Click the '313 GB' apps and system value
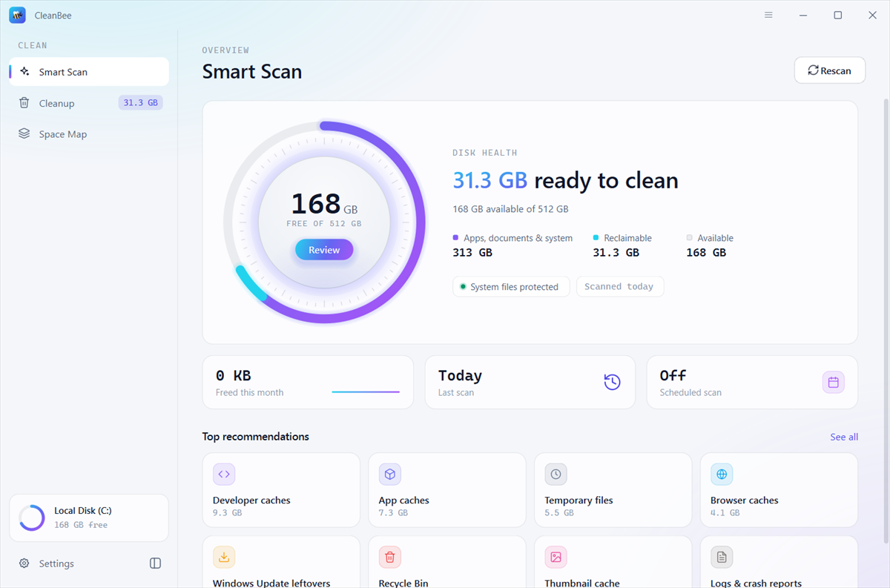 tap(472, 253)
